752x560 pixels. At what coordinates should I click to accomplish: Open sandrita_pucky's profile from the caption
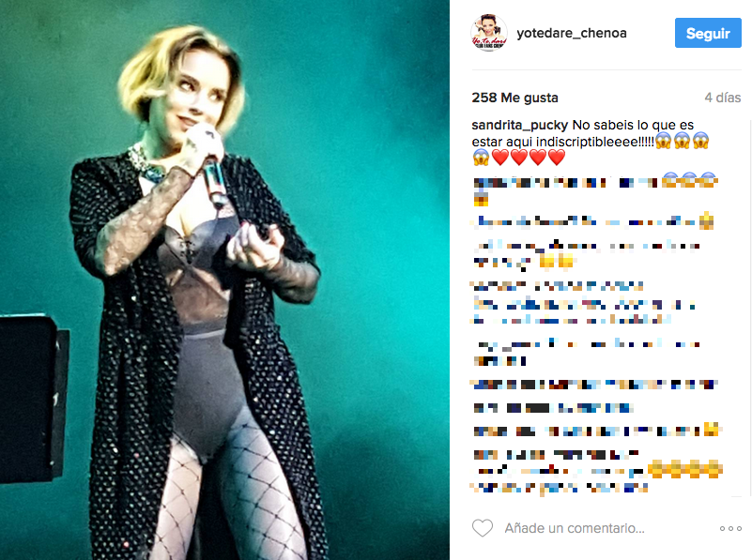(520, 126)
